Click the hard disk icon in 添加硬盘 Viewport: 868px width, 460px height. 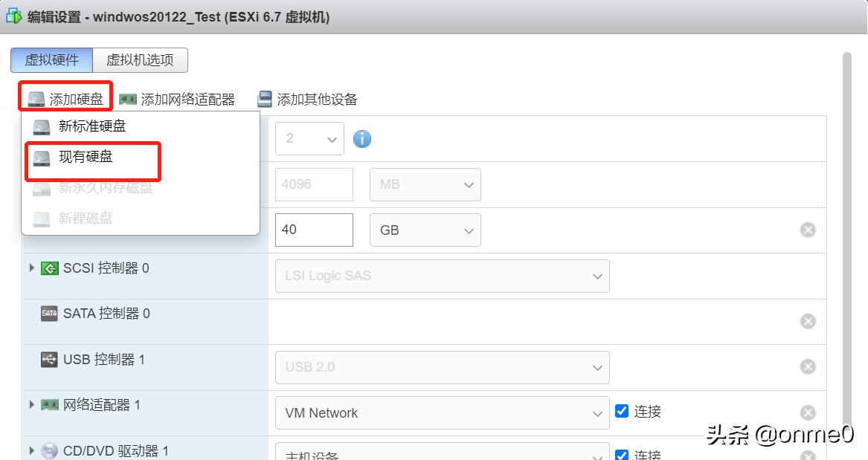(x=36, y=100)
